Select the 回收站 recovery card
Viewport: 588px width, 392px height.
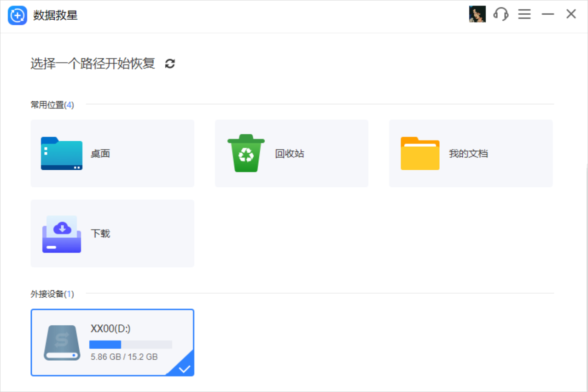point(291,153)
